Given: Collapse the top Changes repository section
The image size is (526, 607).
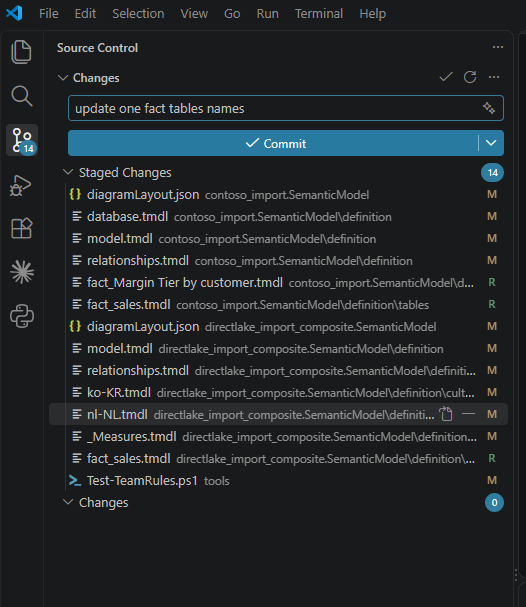Looking at the screenshot, I should 63,78.
